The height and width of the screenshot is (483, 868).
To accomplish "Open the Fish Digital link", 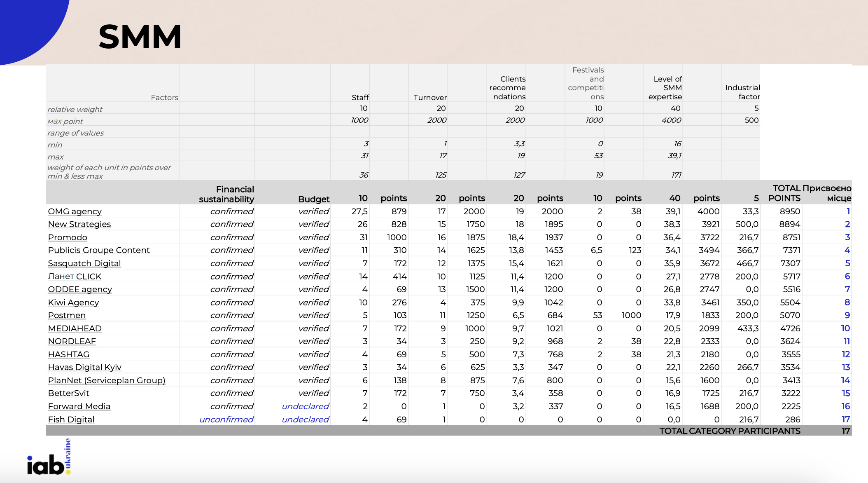I will tap(71, 420).
